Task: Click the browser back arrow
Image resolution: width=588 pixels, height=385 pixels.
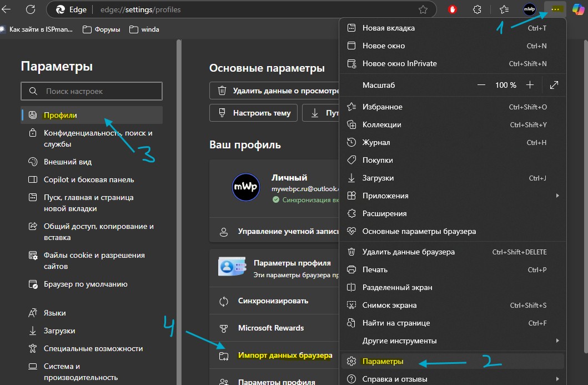Action: click(6, 9)
